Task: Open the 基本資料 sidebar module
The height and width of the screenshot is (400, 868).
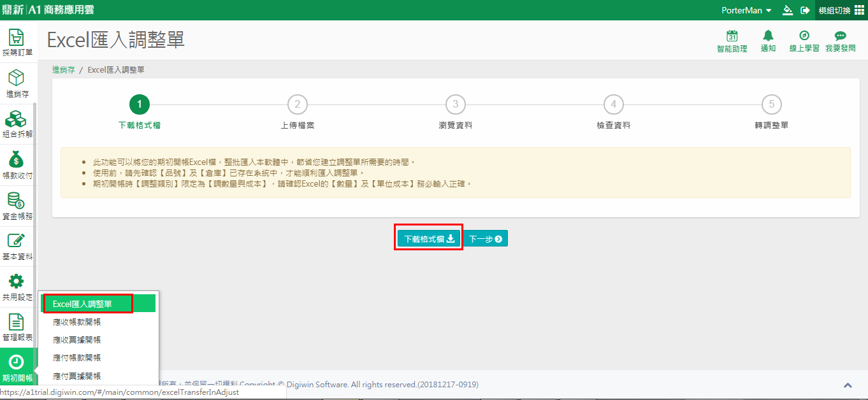Action: [17, 246]
